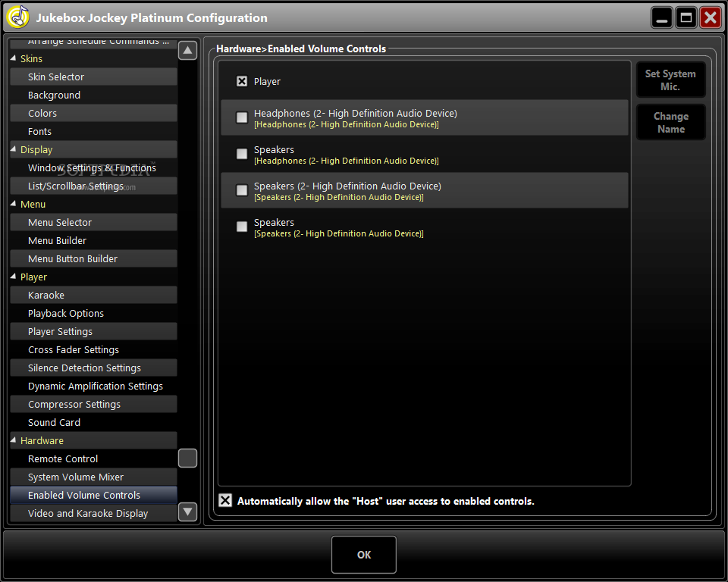This screenshot has width=728, height=582.
Task: Open the Menu Button Builder page
Action: 93,258
